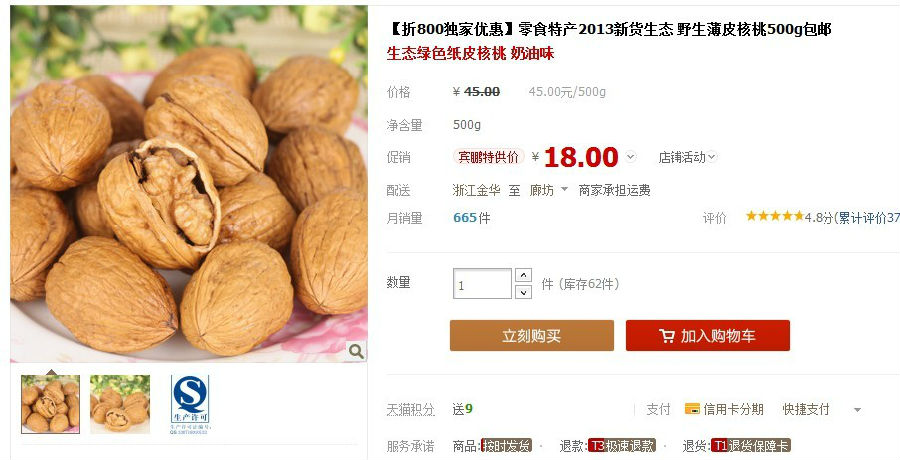Expand the 18.00 promotion price dropdown arrow
Image resolution: width=900 pixels, height=460 pixels.
(631, 156)
